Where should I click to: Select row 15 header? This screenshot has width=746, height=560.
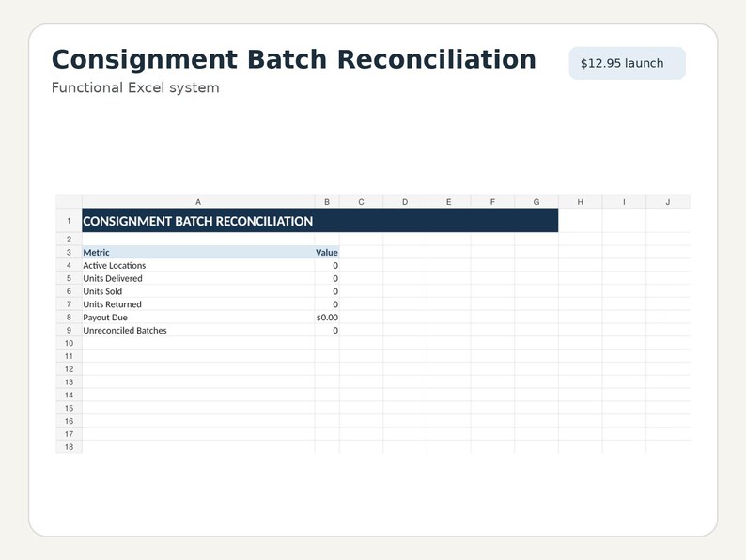coord(69,408)
